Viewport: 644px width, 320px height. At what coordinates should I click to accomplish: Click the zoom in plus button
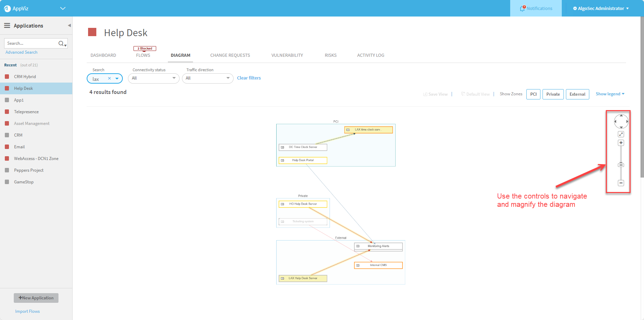point(621,143)
